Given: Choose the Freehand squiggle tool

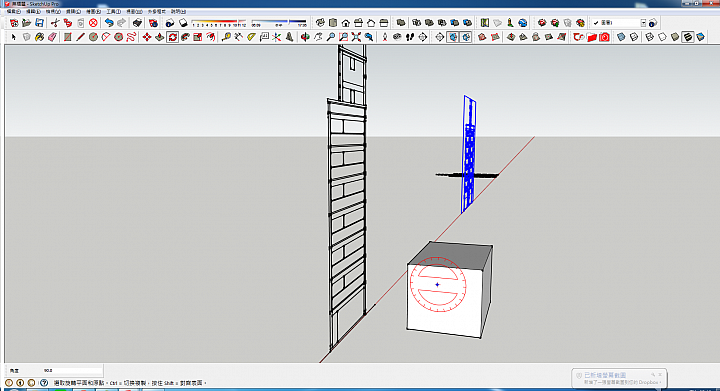Looking at the screenshot, I should (x=131, y=37).
